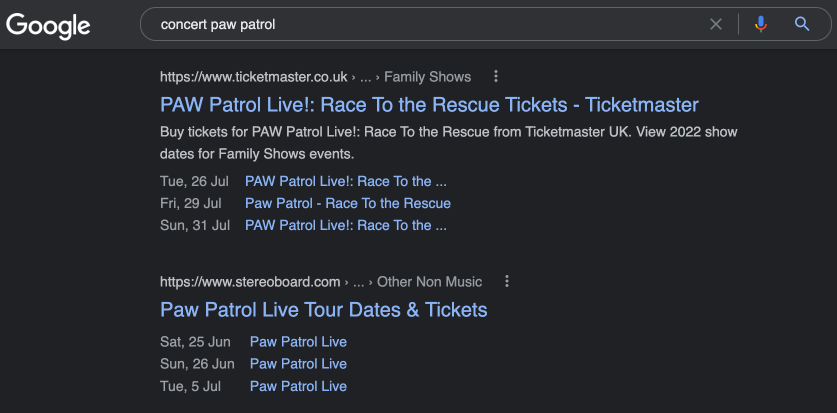837x413 pixels.
Task: Open three-dot menu for Ticketmaster result
Action: coord(496,76)
